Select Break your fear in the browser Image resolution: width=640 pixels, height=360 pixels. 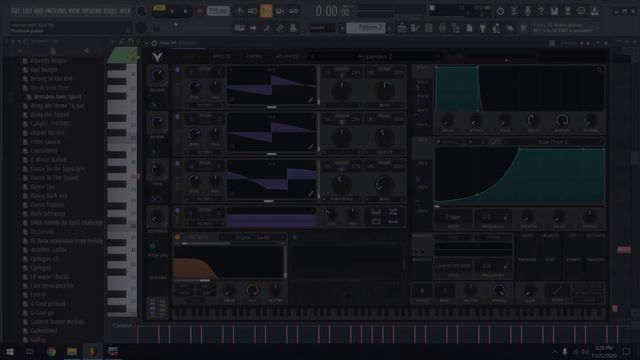tap(49, 87)
